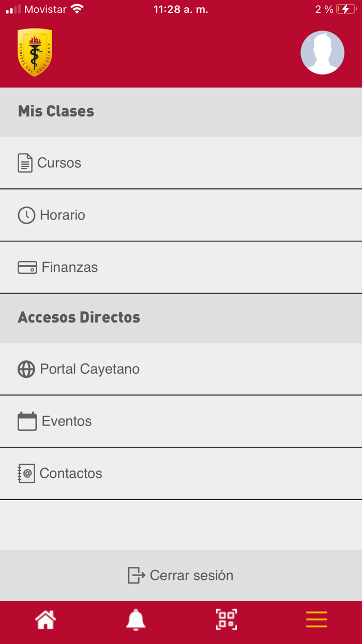Open your profile avatar picture
Screen dimensions: 362x644
coord(322,52)
